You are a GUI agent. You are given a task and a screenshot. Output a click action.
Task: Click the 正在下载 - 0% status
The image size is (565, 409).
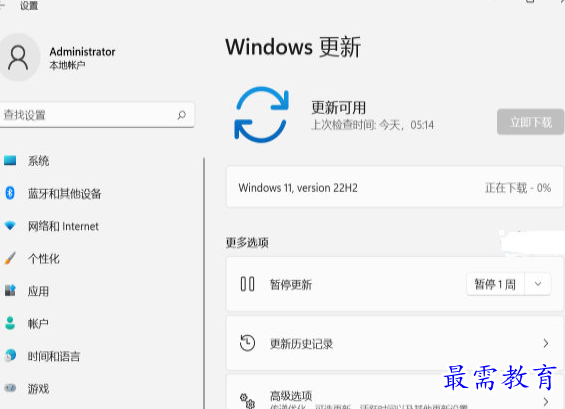click(x=518, y=188)
